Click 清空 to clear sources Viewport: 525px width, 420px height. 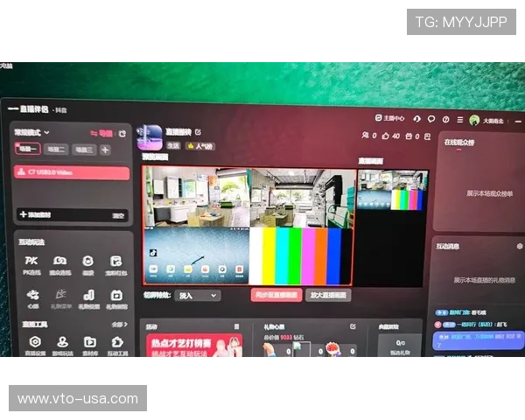click(x=118, y=216)
